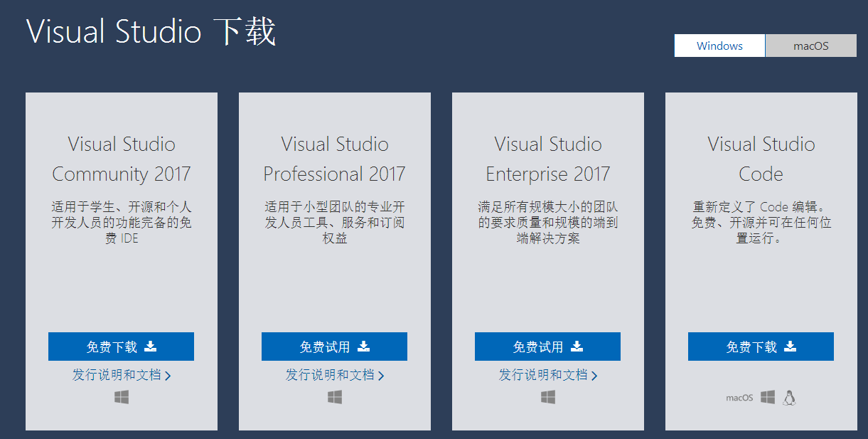The image size is (868, 439).
Task: Click 免费下载 button for Visual Studio Community 2017
Action: click(121, 347)
